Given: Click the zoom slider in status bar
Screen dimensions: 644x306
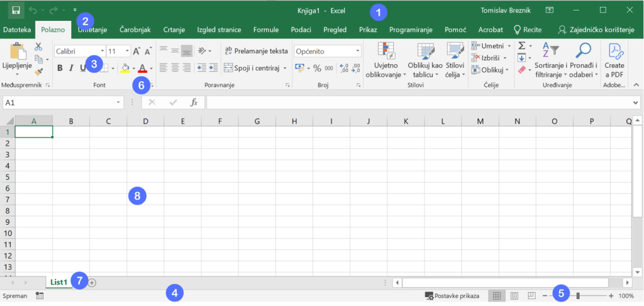Looking at the screenshot, I should [x=577, y=295].
